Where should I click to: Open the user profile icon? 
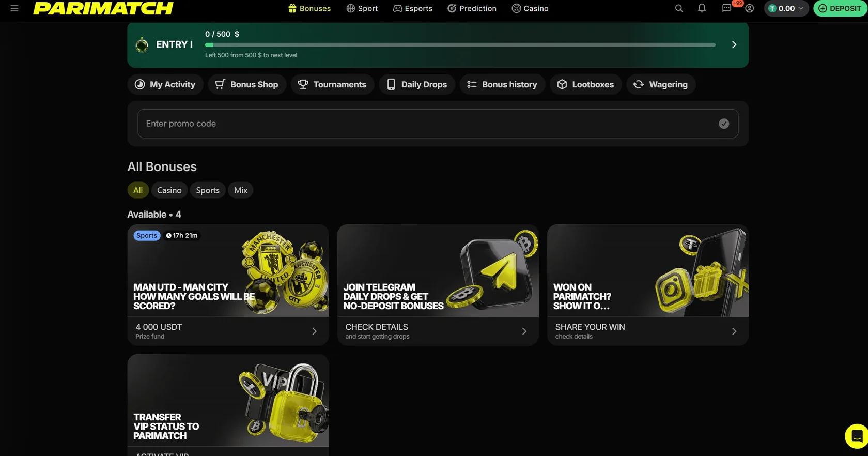tap(750, 8)
